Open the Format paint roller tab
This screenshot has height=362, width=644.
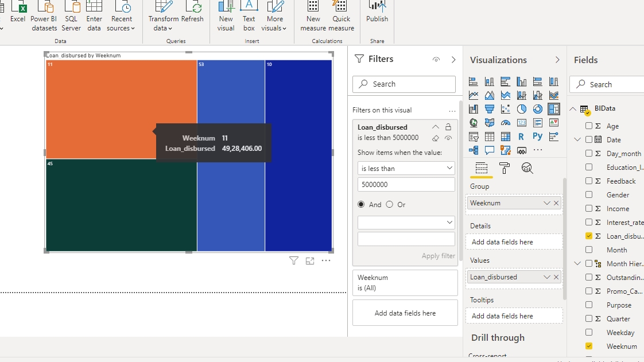click(x=505, y=168)
